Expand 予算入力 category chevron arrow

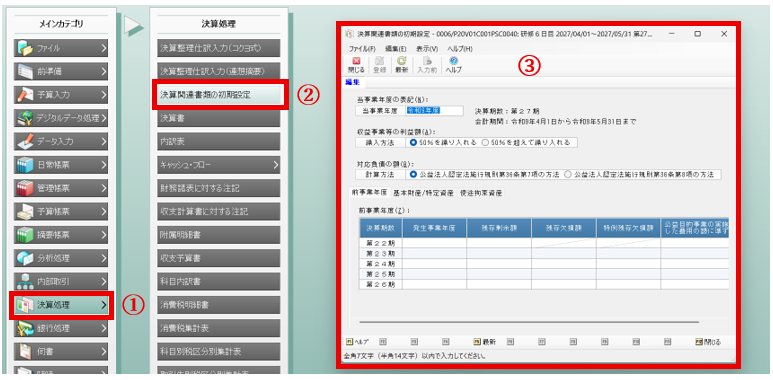pyautogui.click(x=104, y=95)
